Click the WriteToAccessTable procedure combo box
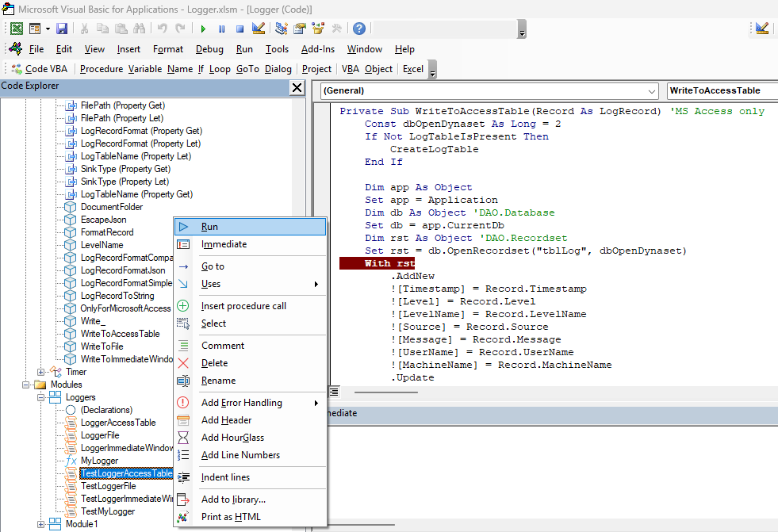 pyautogui.click(x=722, y=90)
